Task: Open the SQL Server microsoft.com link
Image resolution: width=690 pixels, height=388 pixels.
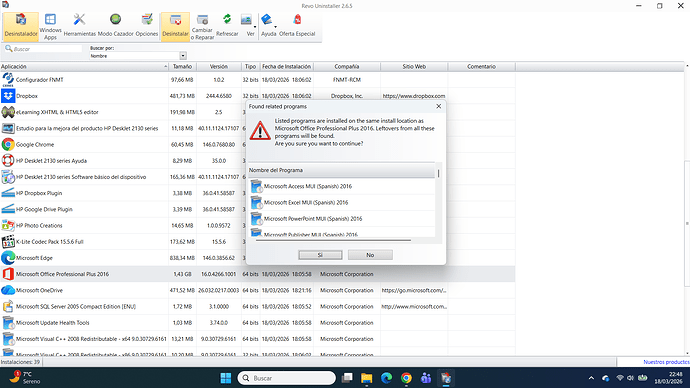Action: tap(414, 307)
